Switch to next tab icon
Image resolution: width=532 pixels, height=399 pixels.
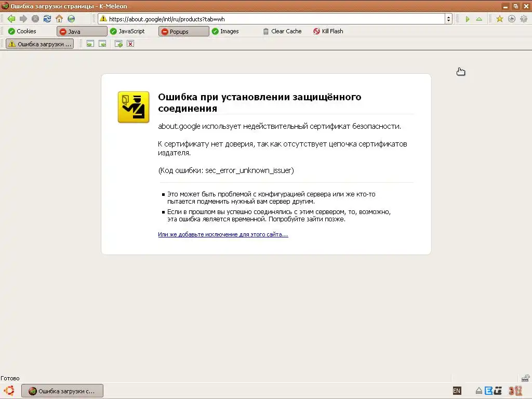tap(102, 44)
